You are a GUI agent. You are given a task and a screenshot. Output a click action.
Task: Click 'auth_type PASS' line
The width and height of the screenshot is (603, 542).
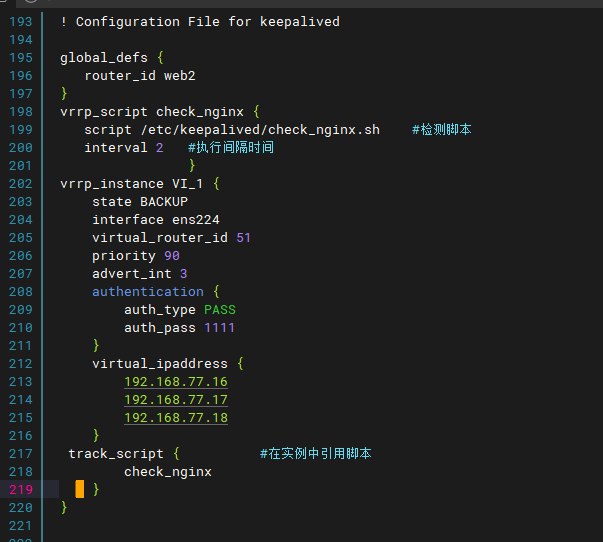(180, 310)
